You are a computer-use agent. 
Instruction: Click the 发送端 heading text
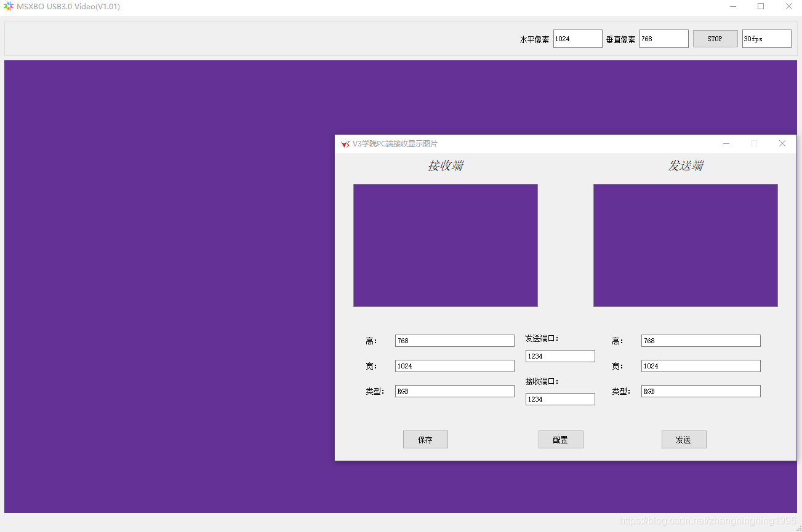coord(686,165)
